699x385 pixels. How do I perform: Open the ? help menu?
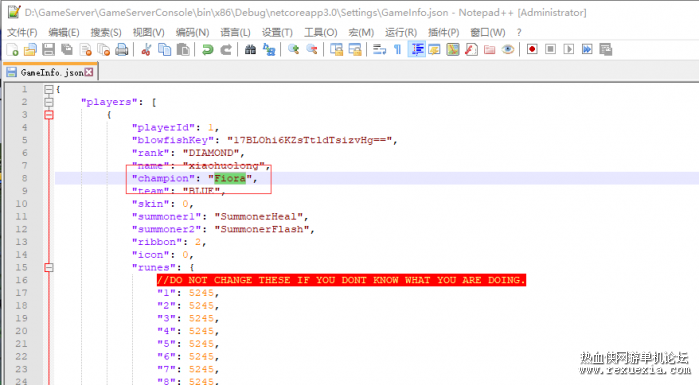pos(519,33)
